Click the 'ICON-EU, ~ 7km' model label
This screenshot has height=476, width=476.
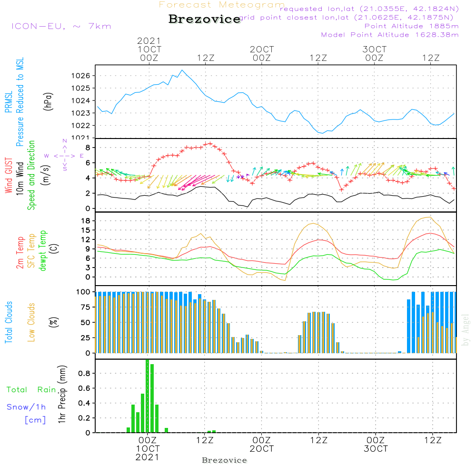[x=61, y=26]
